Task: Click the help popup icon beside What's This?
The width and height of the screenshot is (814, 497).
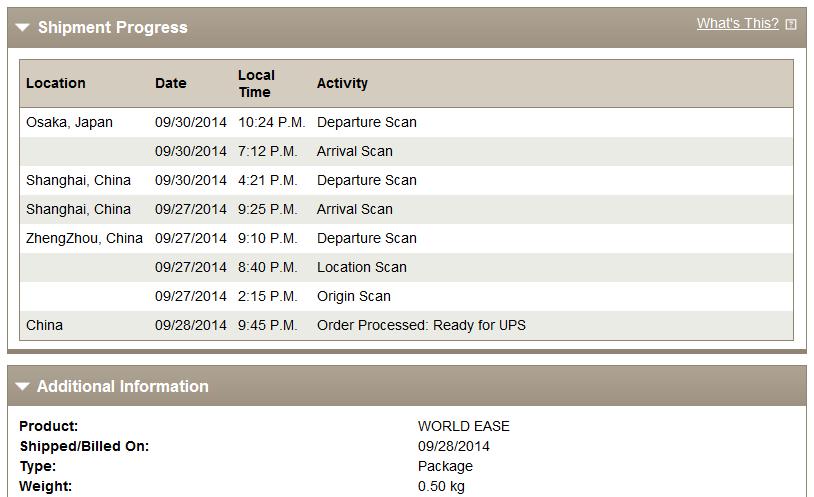Action: [x=791, y=24]
